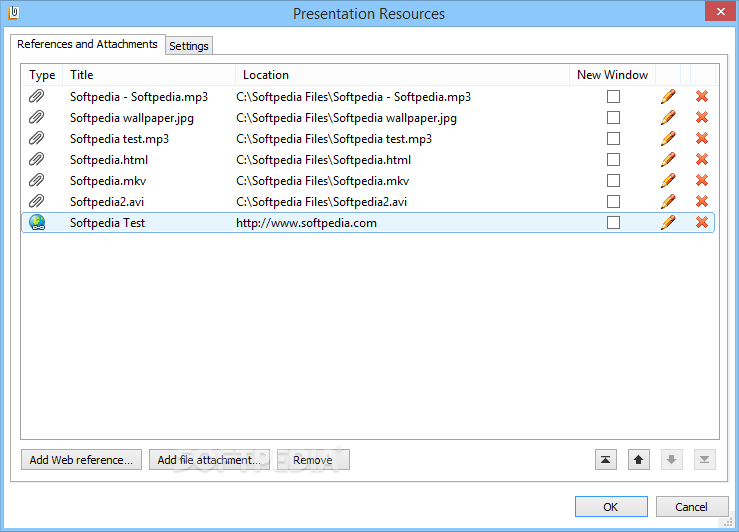Viewport: 739px width, 532px height.
Task: Check the New Window box for Softpedia2.avi
Action: [613, 202]
